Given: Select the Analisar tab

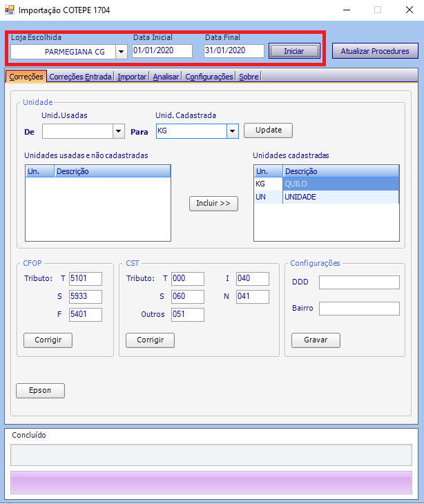Looking at the screenshot, I should (166, 77).
